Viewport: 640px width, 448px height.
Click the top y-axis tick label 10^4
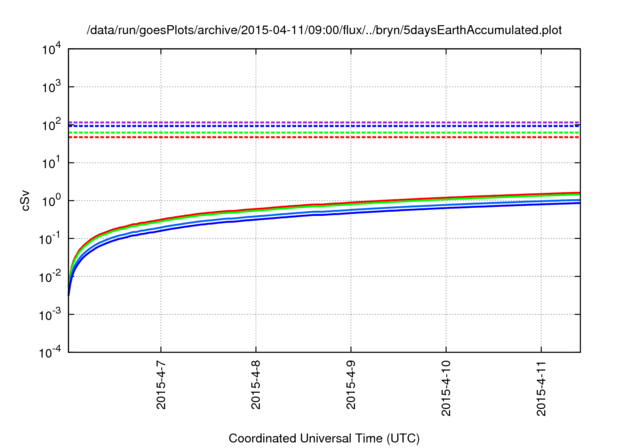point(51,49)
